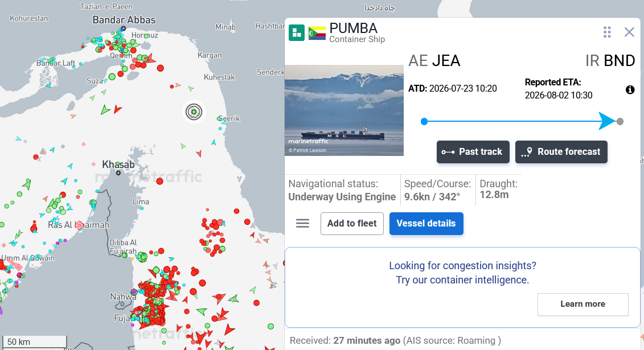
Task: Click the Comoros flag icon beside PUMBA
Action: pos(317,33)
